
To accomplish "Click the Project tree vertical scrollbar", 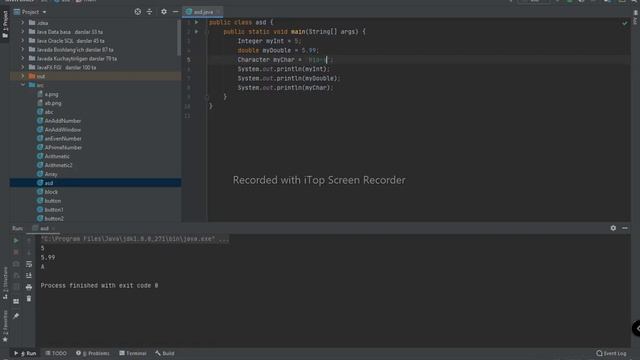I will [x=179, y=38].
